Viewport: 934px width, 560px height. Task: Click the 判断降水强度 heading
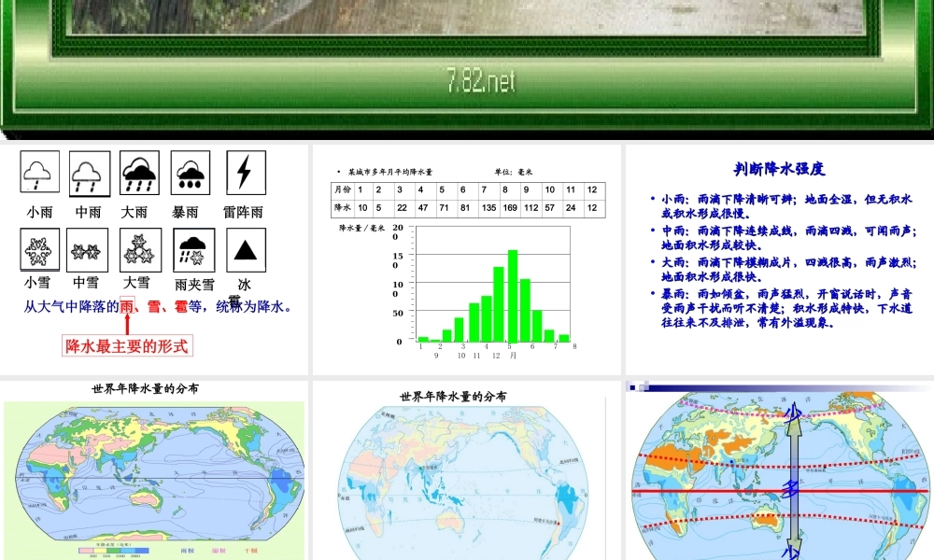tap(779, 169)
